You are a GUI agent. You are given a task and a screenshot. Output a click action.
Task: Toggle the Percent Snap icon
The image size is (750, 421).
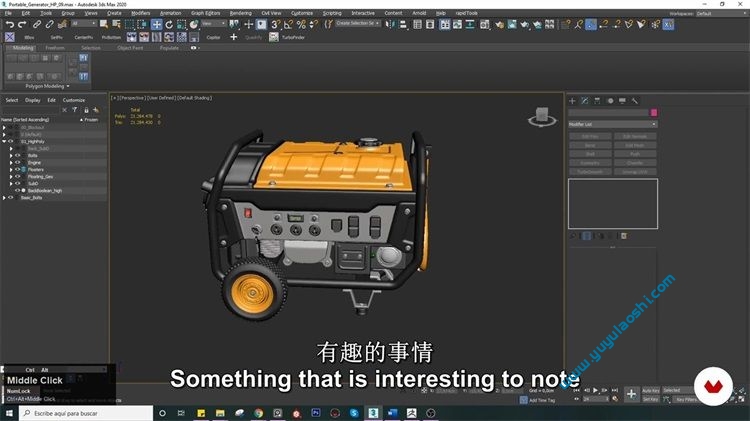301,24
